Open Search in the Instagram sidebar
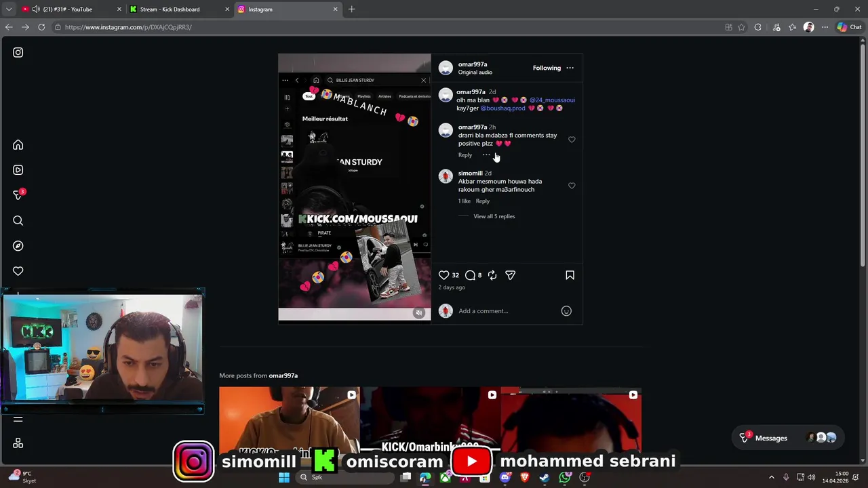Viewport: 868px width, 488px height. [x=18, y=220]
